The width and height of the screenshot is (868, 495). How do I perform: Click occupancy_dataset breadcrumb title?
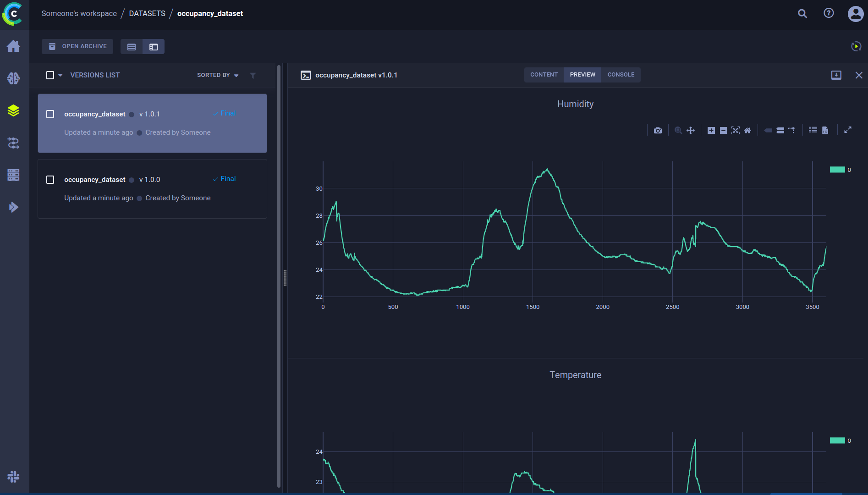[210, 14]
